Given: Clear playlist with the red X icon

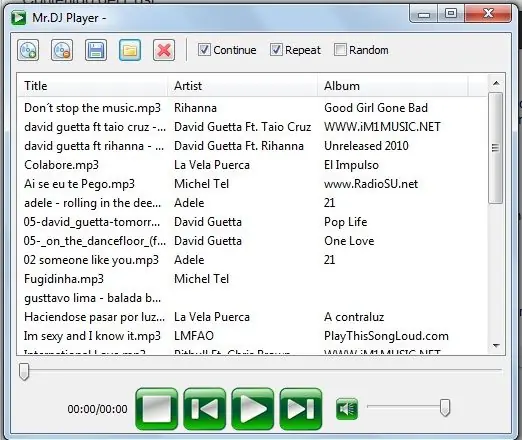Looking at the screenshot, I should tap(164, 50).
